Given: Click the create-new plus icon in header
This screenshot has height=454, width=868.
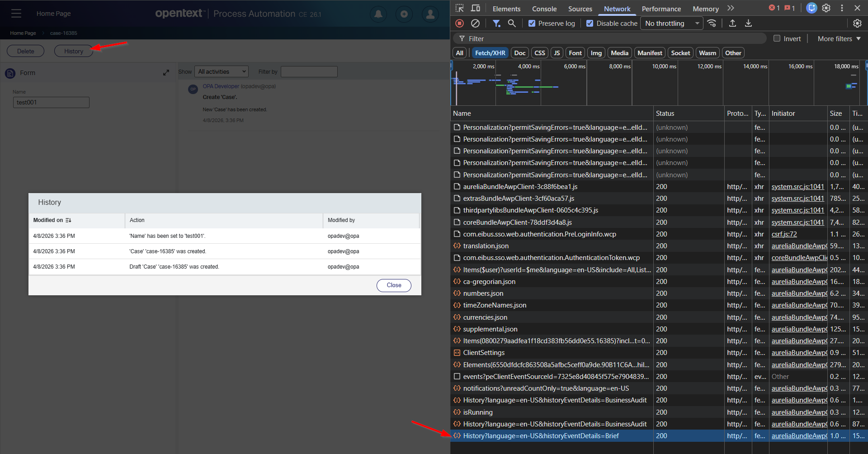Looking at the screenshot, I should click(x=404, y=14).
